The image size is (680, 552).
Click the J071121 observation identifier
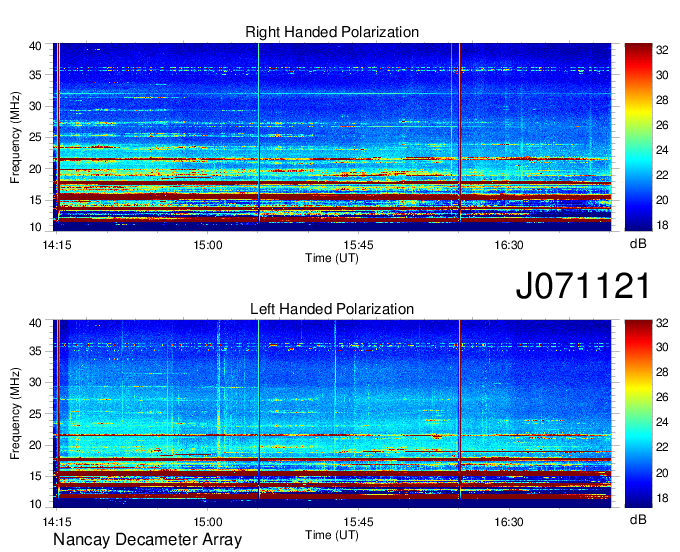[583, 285]
